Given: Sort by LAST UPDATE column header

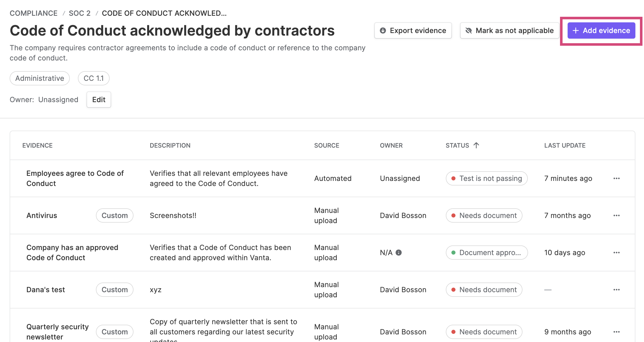Looking at the screenshot, I should coord(565,145).
